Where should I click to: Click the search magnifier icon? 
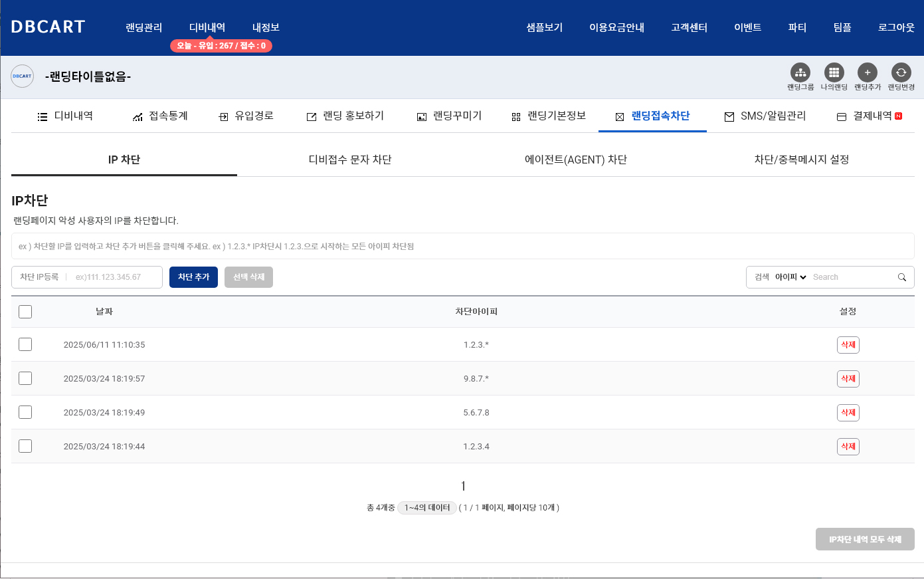[x=901, y=277]
